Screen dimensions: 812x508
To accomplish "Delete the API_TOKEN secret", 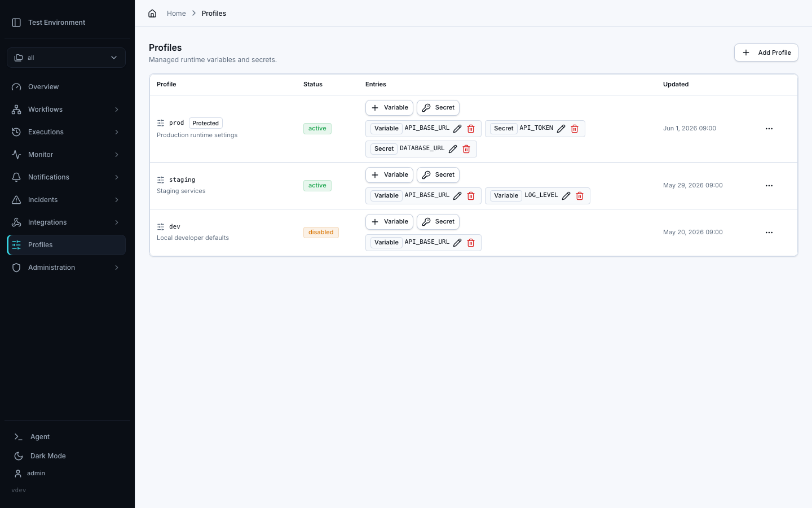I will (575, 129).
